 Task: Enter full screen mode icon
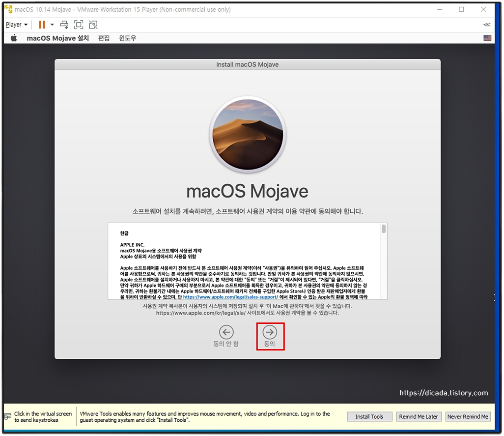pyautogui.click(x=79, y=25)
